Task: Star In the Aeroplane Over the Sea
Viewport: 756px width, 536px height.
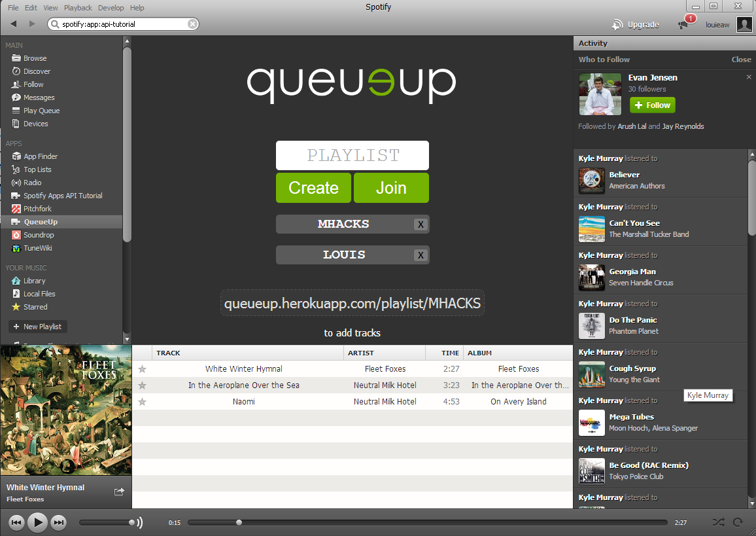Action: tap(142, 385)
